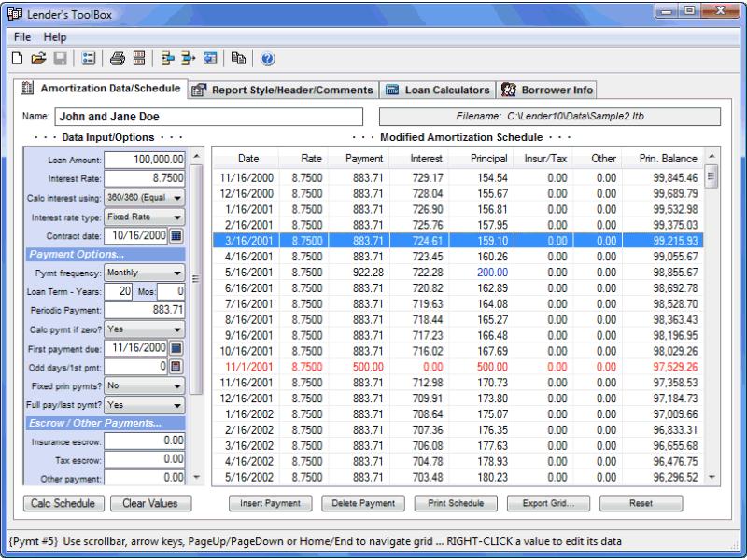This screenshot has width=747, height=560.
Task: Click the New file toolbar icon
Action: coord(17,59)
